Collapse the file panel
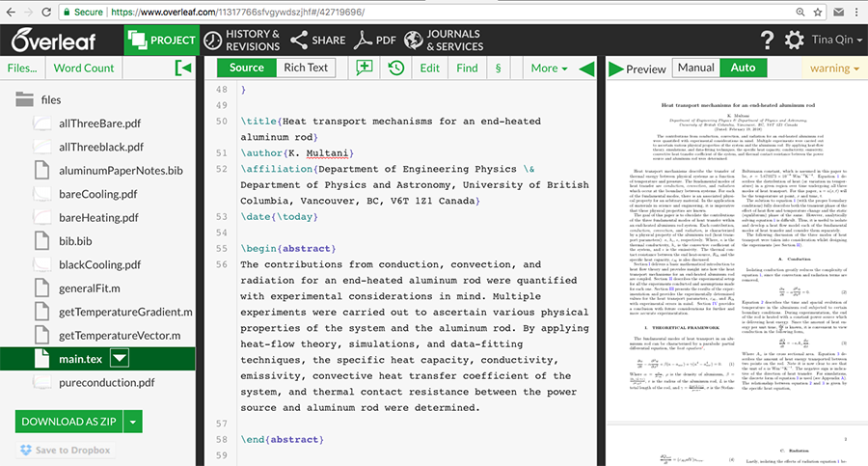The width and height of the screenshot is (868, 466). pyautogui.click(x=183, y=69)
